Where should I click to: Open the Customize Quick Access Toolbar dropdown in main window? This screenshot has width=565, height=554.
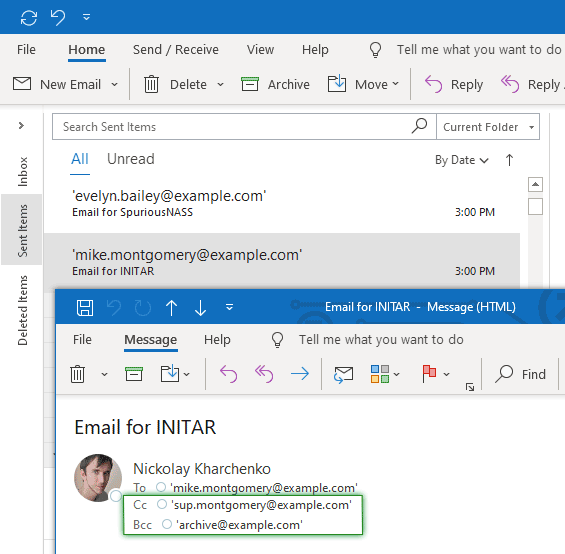pos(86,17)
